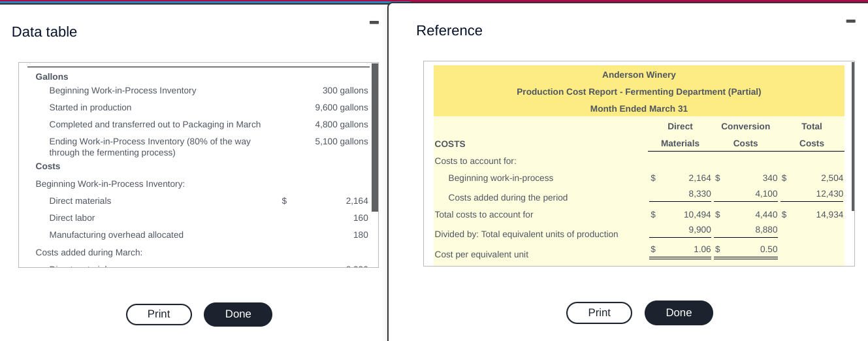This screenshot has width=868, height=341.
Task: Click Costs added during the period label
Action: tap(508, 197)
